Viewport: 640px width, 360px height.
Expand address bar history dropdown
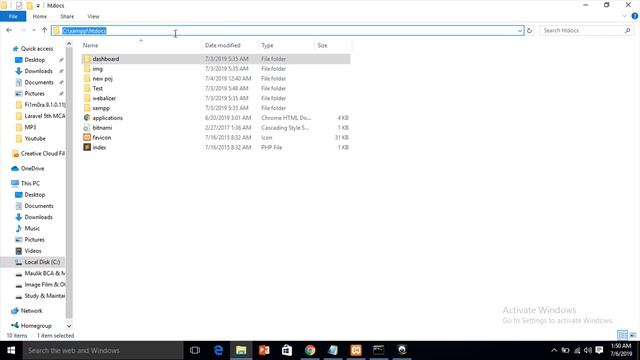pyautogui.click(x=520, y=31)
